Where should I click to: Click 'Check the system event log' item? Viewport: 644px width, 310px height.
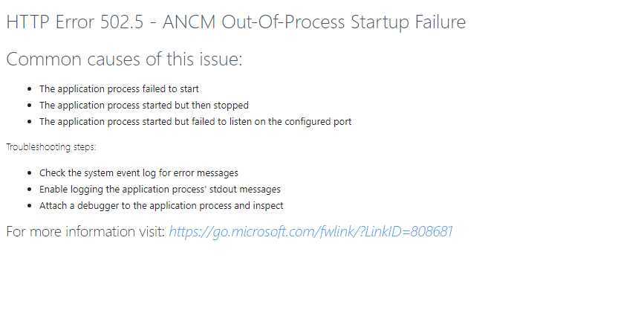139,173
